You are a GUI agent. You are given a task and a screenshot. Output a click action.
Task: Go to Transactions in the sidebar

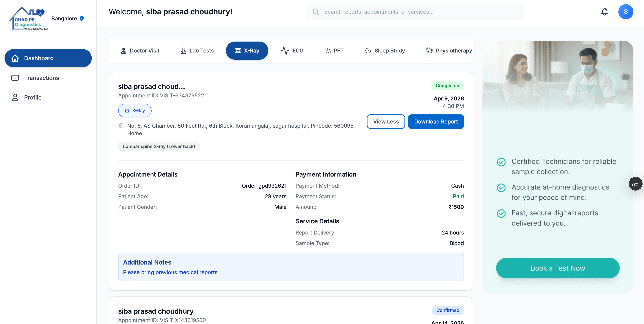[48, 78]
